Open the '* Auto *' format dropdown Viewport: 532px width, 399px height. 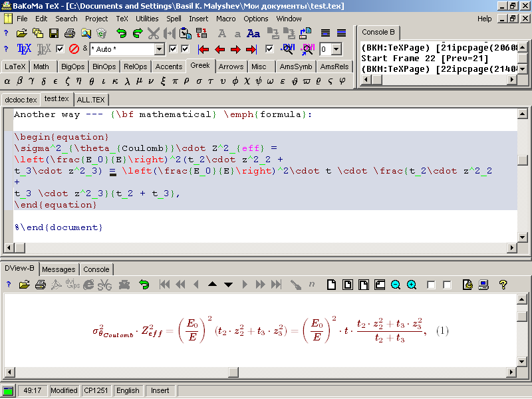tap(159, 49)
